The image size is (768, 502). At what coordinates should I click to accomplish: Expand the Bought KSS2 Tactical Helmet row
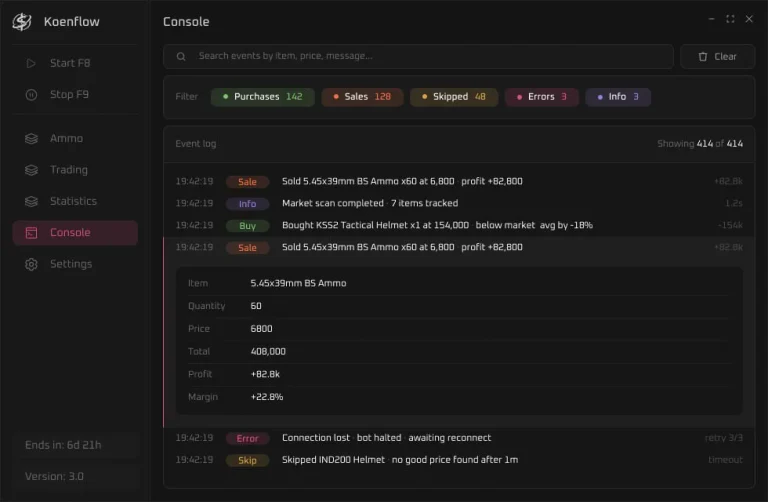(459, 225)
